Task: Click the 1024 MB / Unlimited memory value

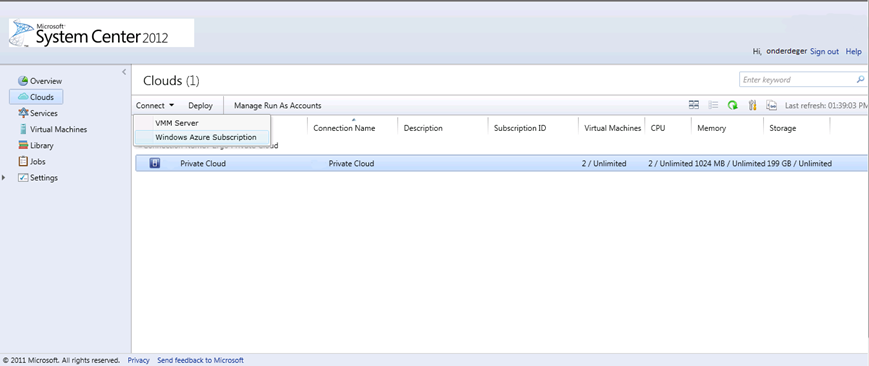Action: pos(729,164)
